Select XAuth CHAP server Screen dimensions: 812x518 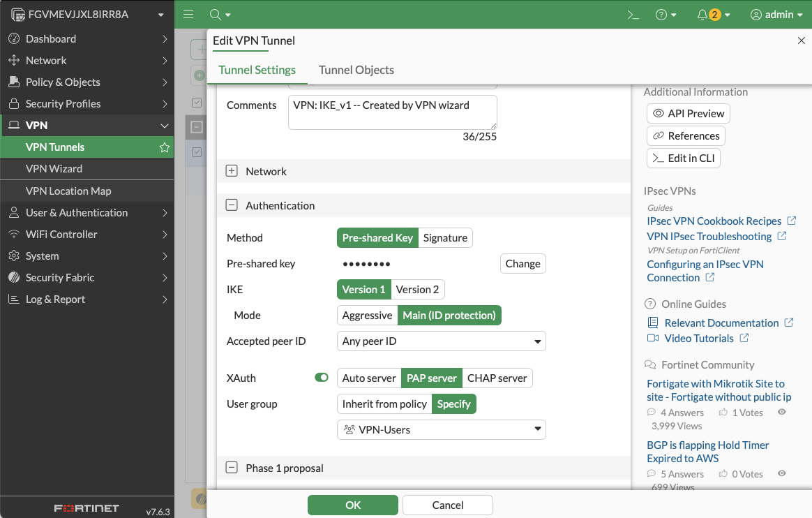click(497, 378)
